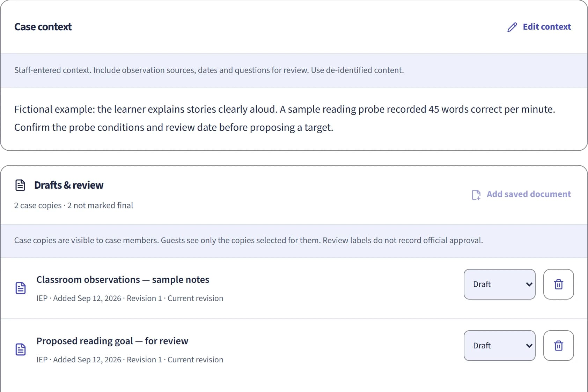
Task: Open the Edit context link
Action: (x=539, y=27)
